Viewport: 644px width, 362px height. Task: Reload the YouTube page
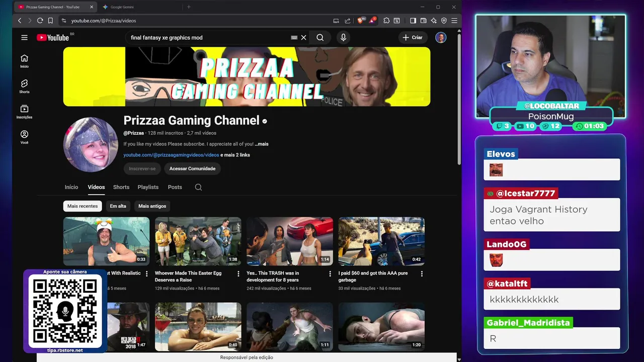point(40,21)
